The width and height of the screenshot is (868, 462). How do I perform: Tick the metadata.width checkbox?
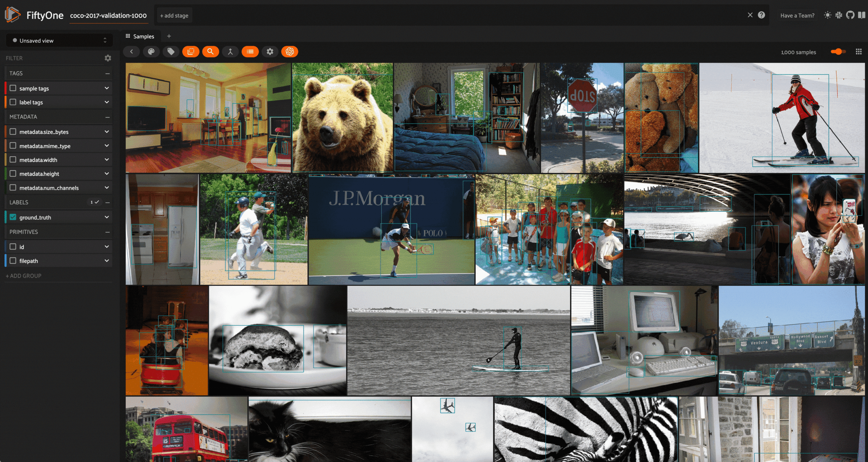(13, 160)
